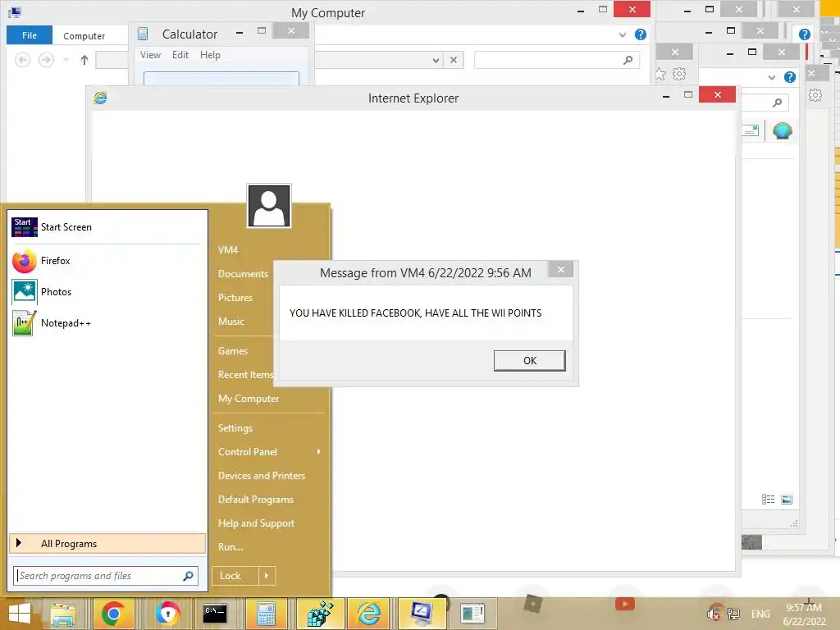Open Default Programs
Screen dimensions: 840x630
click(256, 500)
